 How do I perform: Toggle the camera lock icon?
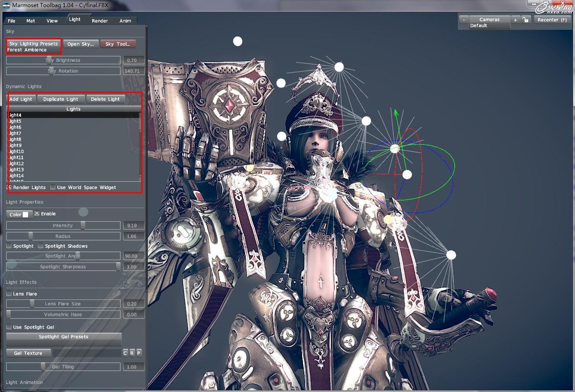pos(526,20)
